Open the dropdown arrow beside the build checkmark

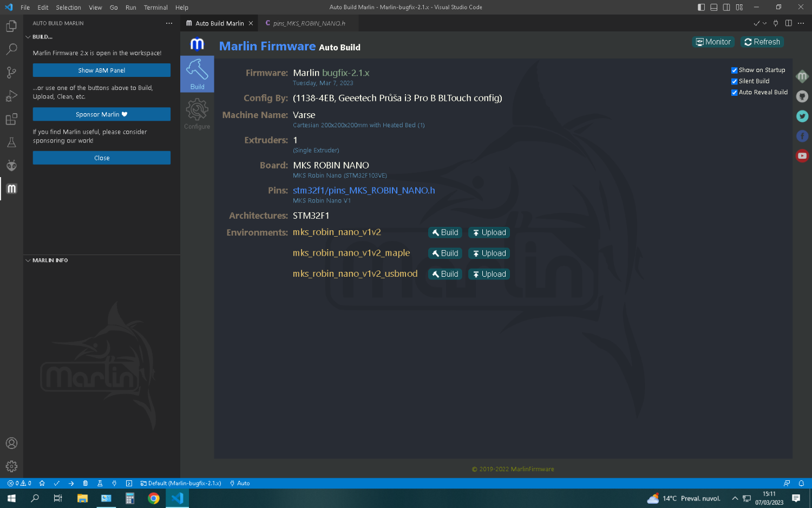click(764, 23)
